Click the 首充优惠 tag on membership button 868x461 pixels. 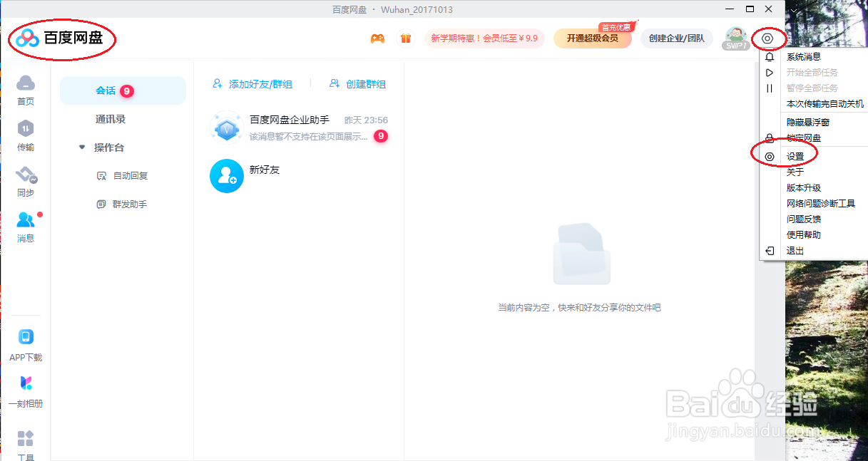coord(616,27)
